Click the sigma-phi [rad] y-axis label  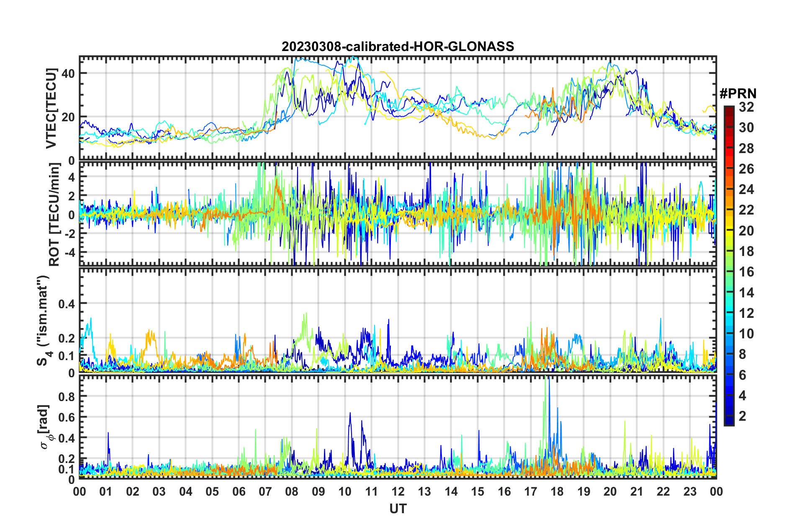(x=45, y=427)
